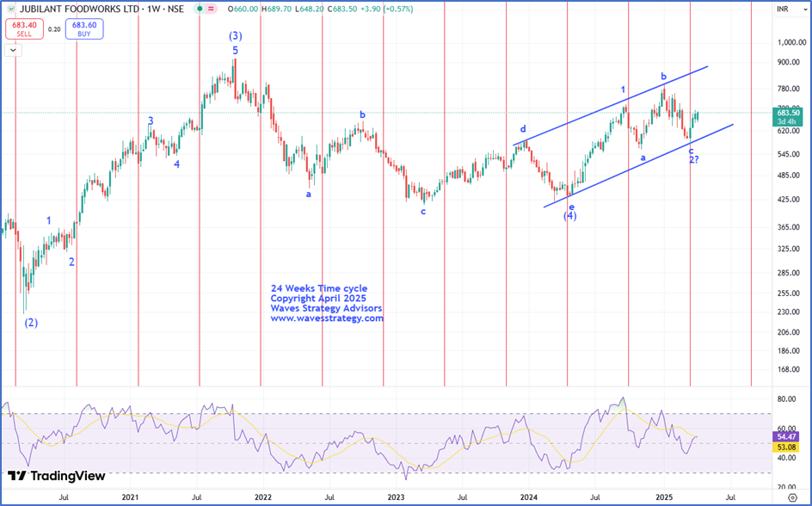Screen dimensions: 812x506
Task: Click the '2?' wave label
Action: [x=694, y=160]
